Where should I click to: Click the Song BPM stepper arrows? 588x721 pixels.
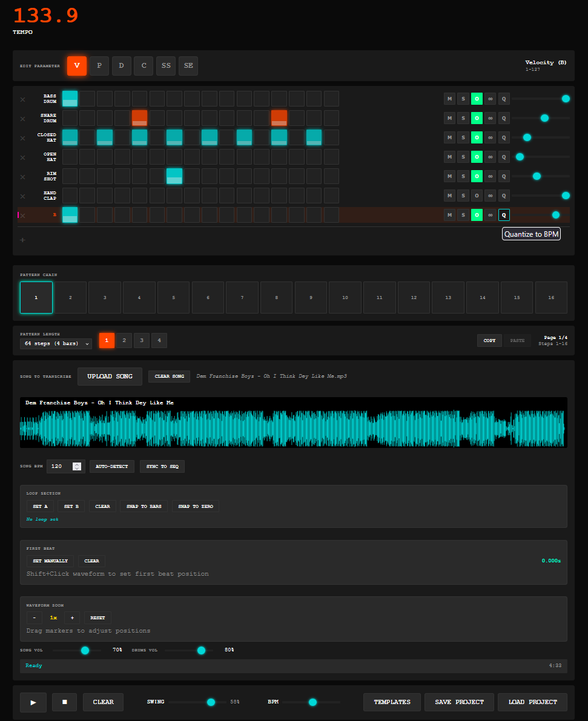point(77,466)
